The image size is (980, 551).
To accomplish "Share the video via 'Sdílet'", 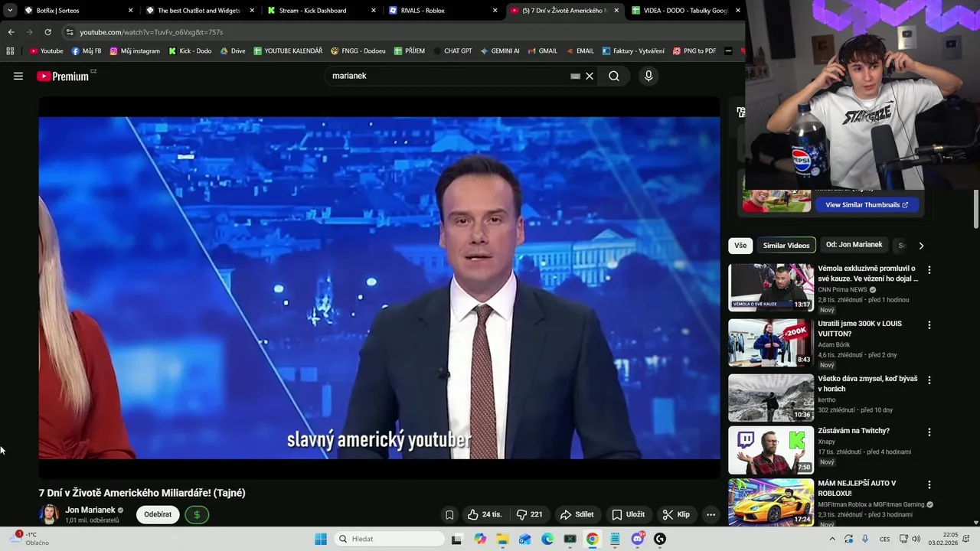I will coord(577,514).
